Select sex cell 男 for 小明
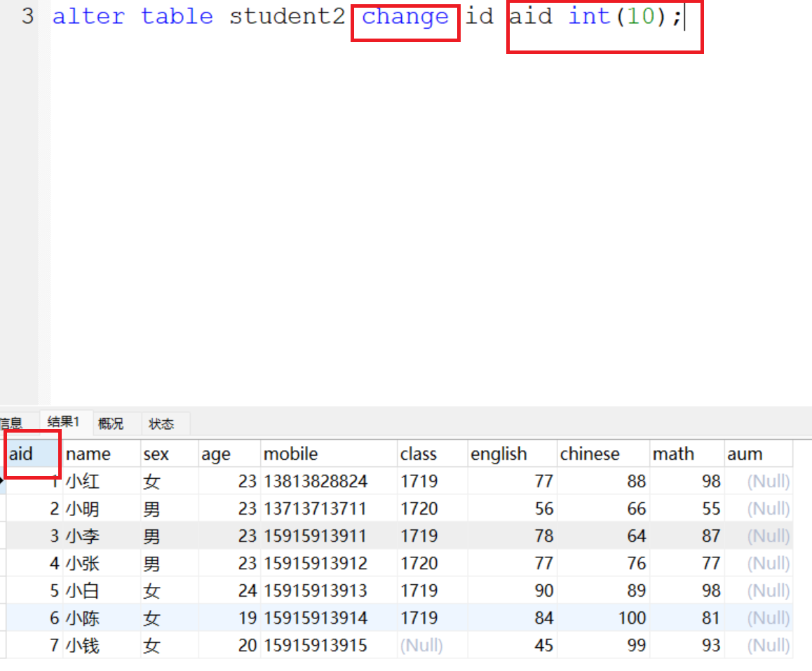812x671 pixels. pyautogui.click(x=169, y=508)
